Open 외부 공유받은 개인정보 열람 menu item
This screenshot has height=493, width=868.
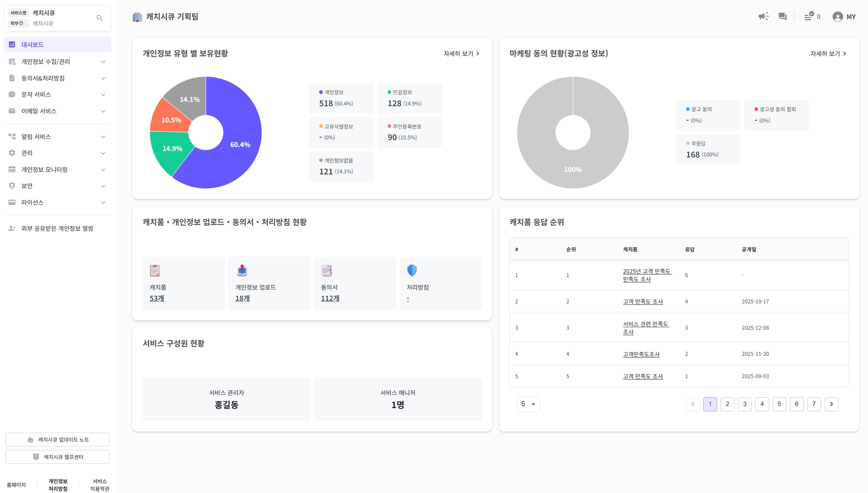click(x=57, y=228)
